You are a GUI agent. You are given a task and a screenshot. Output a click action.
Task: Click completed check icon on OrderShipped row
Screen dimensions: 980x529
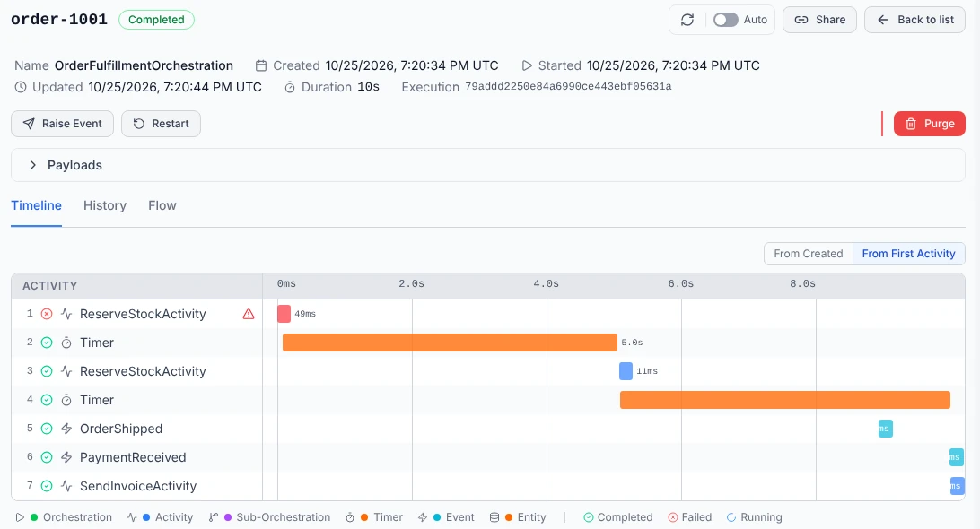coord(47,429)
